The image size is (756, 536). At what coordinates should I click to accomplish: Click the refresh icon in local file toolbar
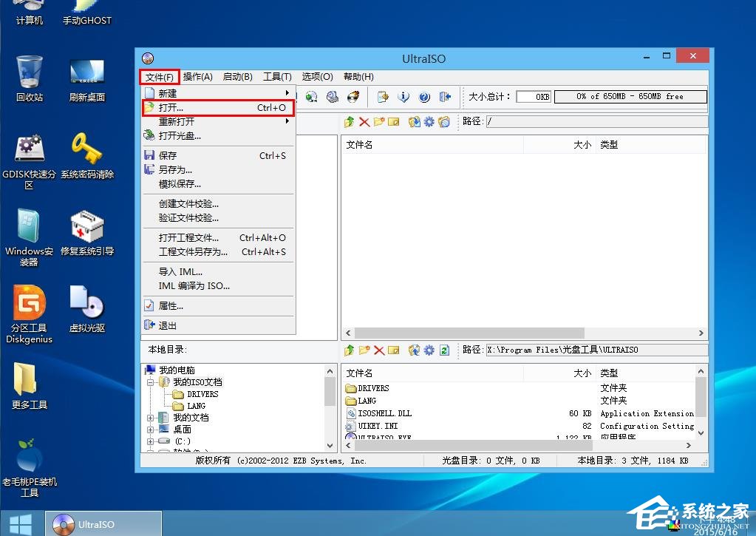tap(444, 350)
